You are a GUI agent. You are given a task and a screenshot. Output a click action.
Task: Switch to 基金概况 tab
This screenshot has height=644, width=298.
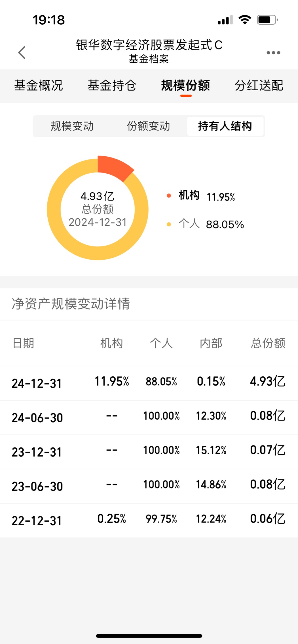click(39, 85)
